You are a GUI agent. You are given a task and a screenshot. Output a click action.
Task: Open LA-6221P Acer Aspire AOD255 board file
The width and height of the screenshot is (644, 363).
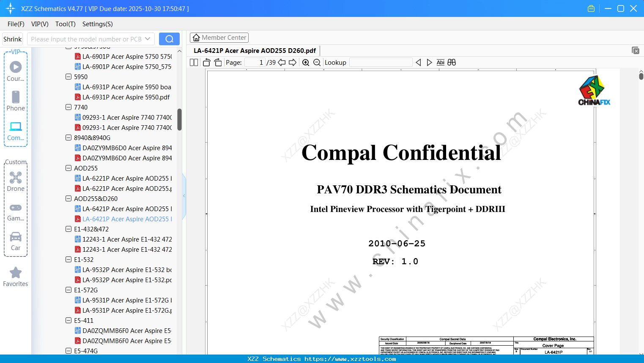pos(123,179)
